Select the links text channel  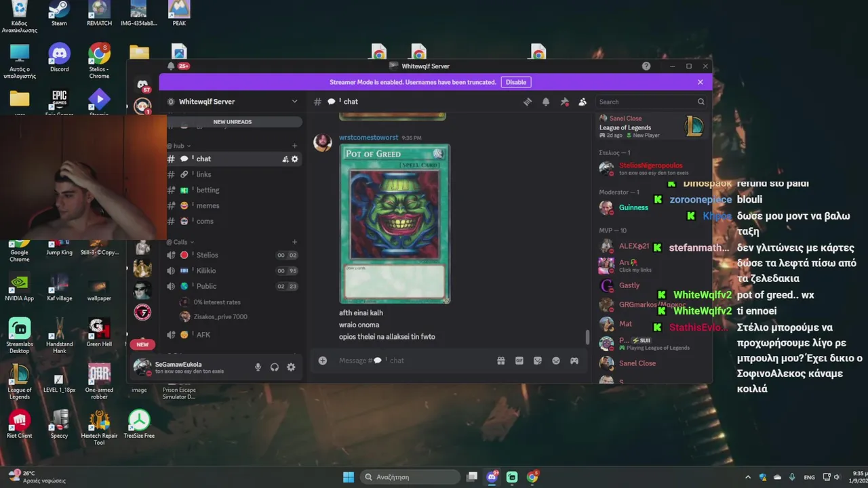(x=233, y=174)
